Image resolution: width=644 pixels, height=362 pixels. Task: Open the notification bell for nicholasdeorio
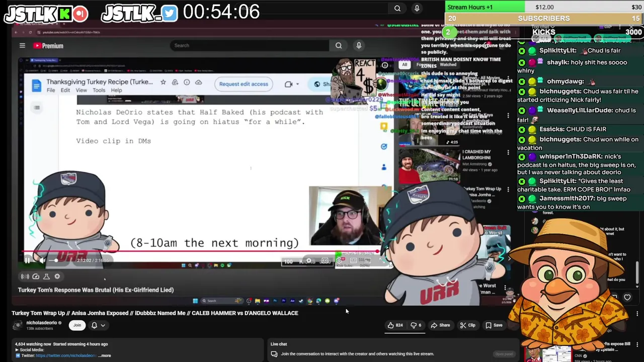click(94, 325)
